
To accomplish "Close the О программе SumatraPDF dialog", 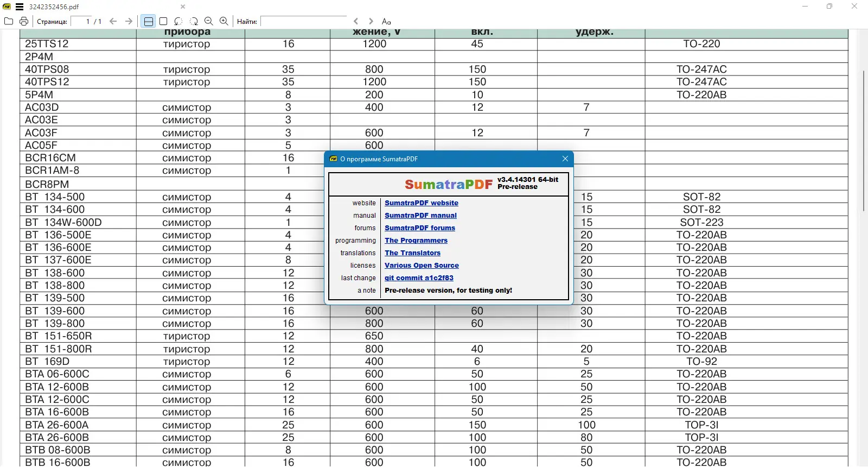I will coord(565,159).
